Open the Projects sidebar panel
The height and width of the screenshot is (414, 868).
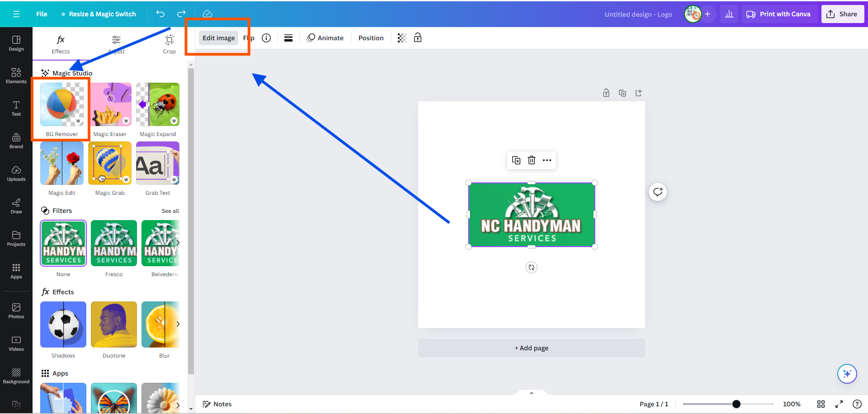[x=16, y=239]
